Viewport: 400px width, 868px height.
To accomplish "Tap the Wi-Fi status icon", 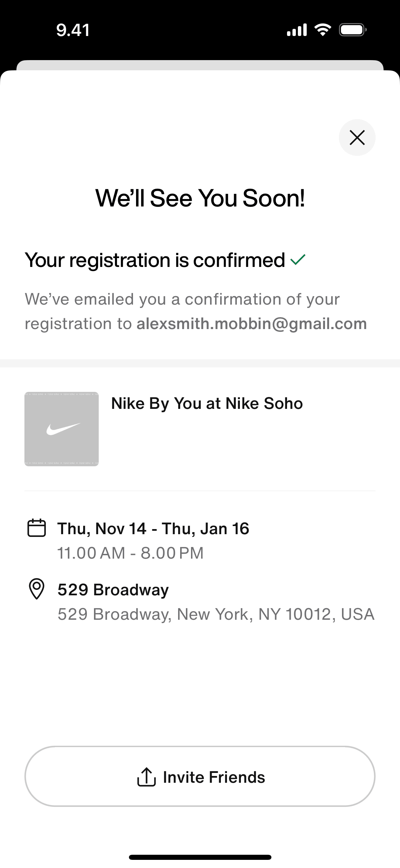I will tap(323, 30).
